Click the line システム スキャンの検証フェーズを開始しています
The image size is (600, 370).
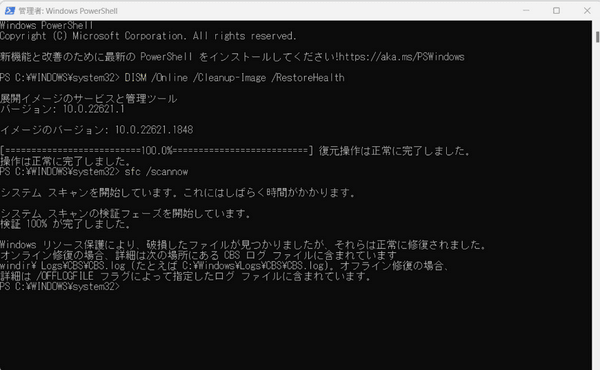click(125, 214)
